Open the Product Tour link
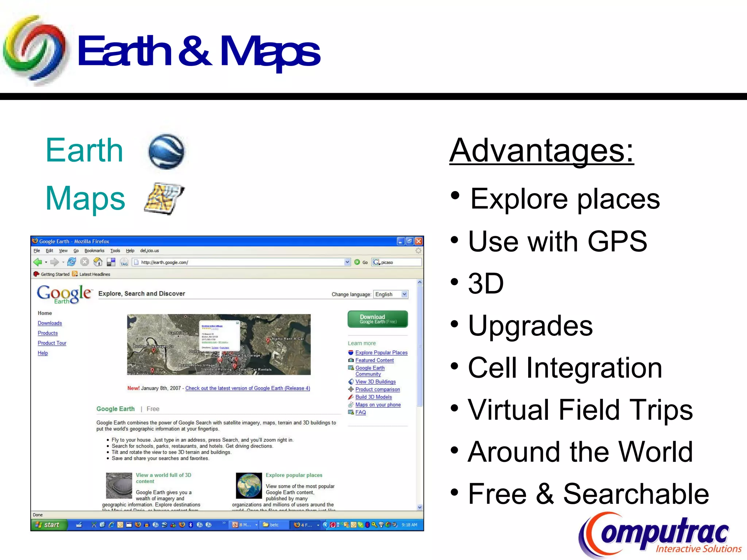 [52, 343]
